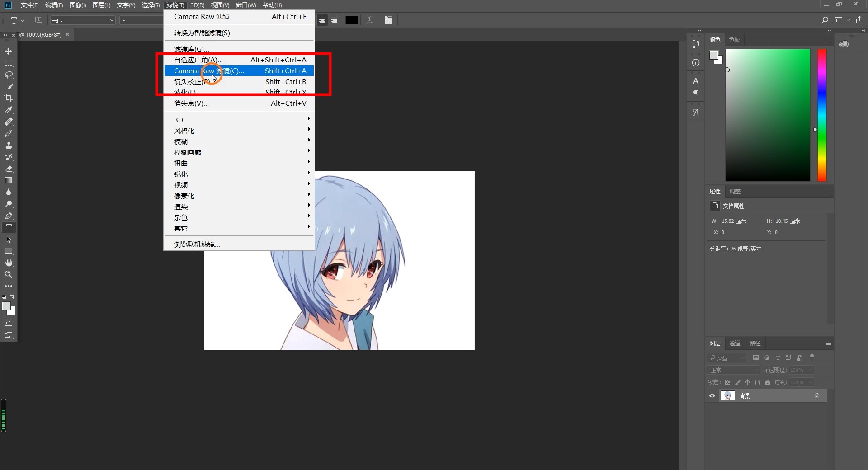
Task: Select the History Brush tool
Action: tap(9, 157)
